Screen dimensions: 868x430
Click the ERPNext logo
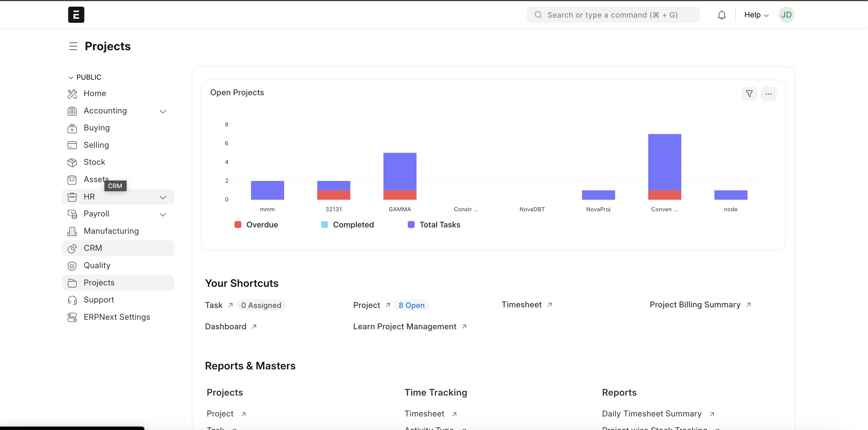coord(76,14)
